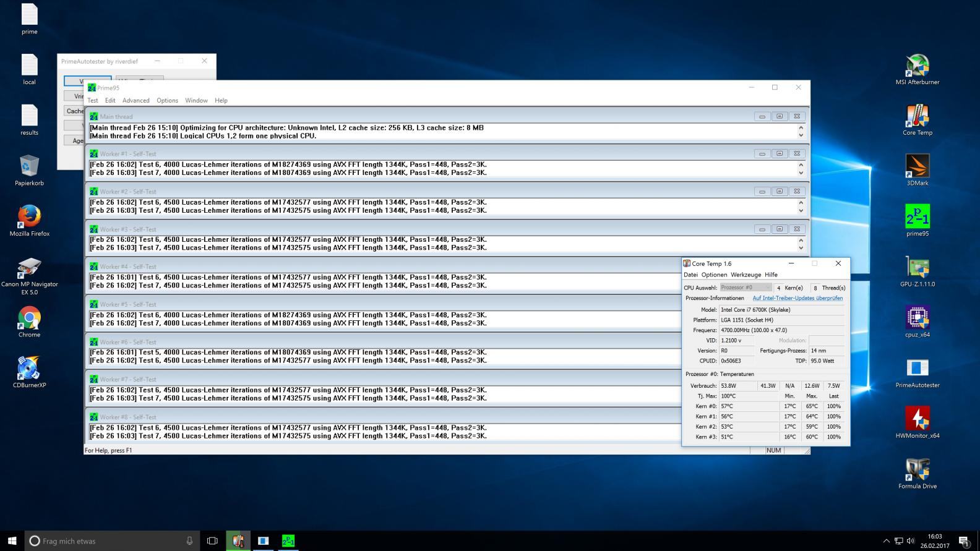The width and height of the screenshot is (980, 551).
Task: Open the prime file on desktop
Action: tap(29, 19)
